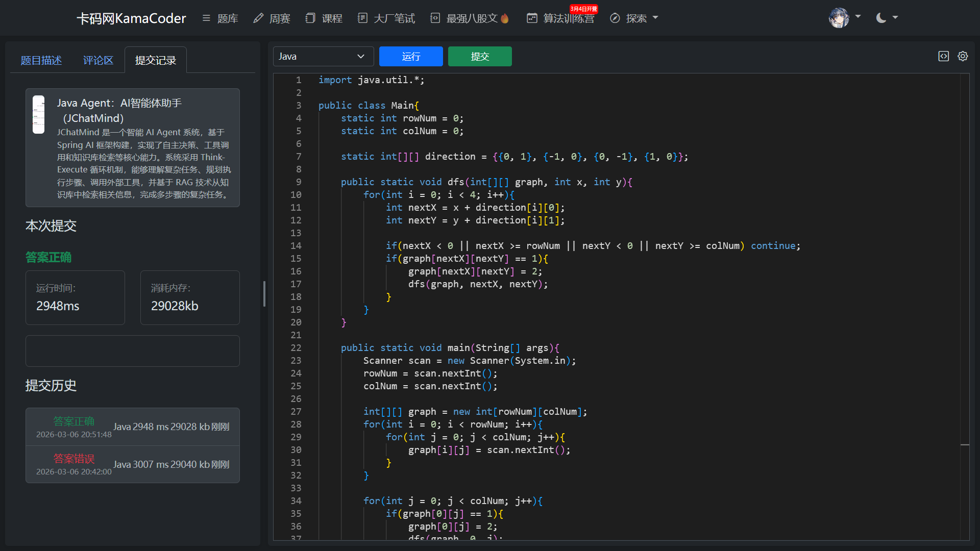Click the 周赛 pencil icon
Screen dimensions: 980x551
coord(258,18)
